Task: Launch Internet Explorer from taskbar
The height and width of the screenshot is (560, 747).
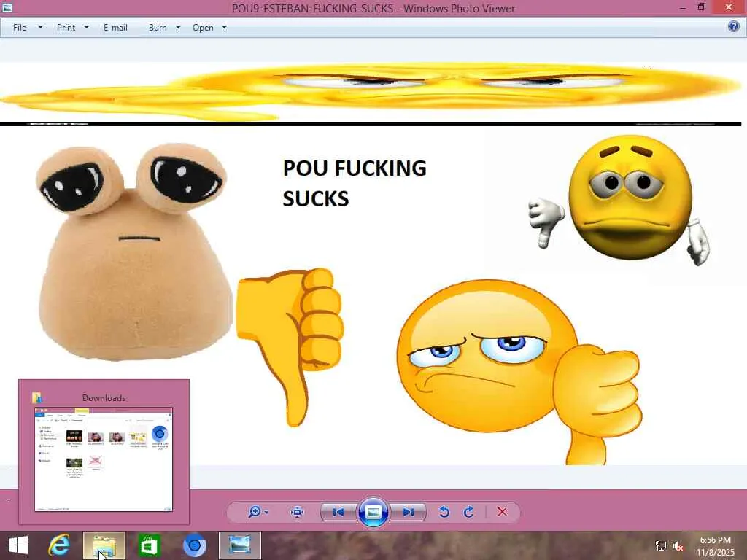Action: click(x=60, y=545)
